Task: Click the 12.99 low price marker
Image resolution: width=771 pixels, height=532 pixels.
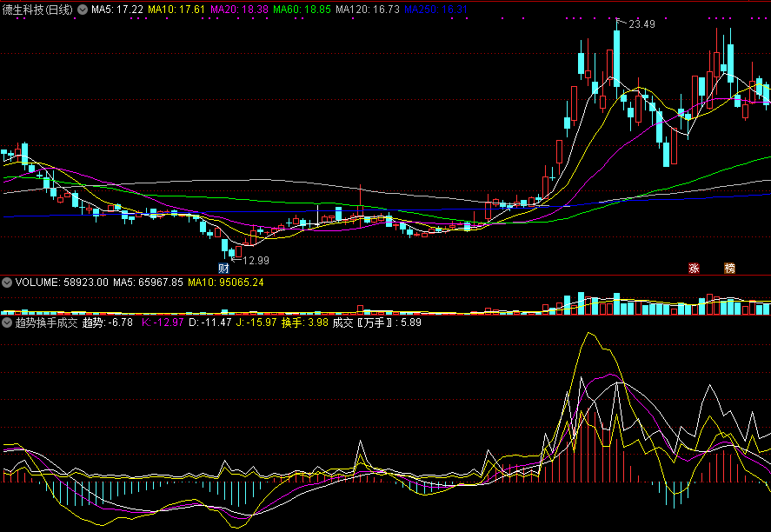Action: [x=256, y=261]
